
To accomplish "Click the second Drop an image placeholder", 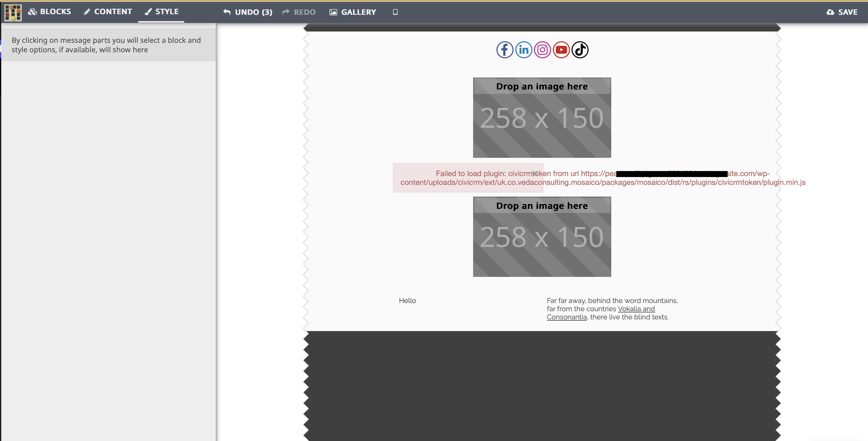I will [x=542, y=237].
